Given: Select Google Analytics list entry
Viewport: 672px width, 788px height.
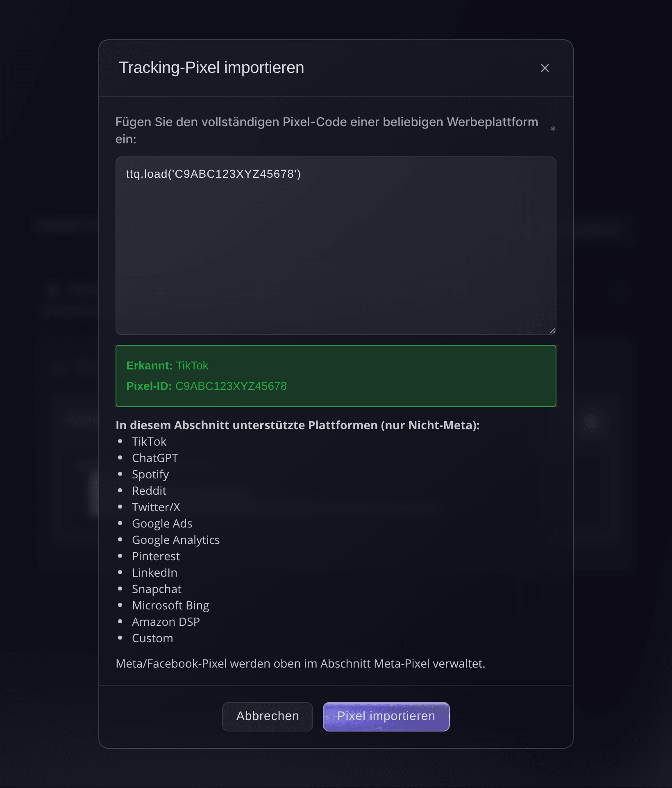Looking at the screenshot, I should coord(176,540).
